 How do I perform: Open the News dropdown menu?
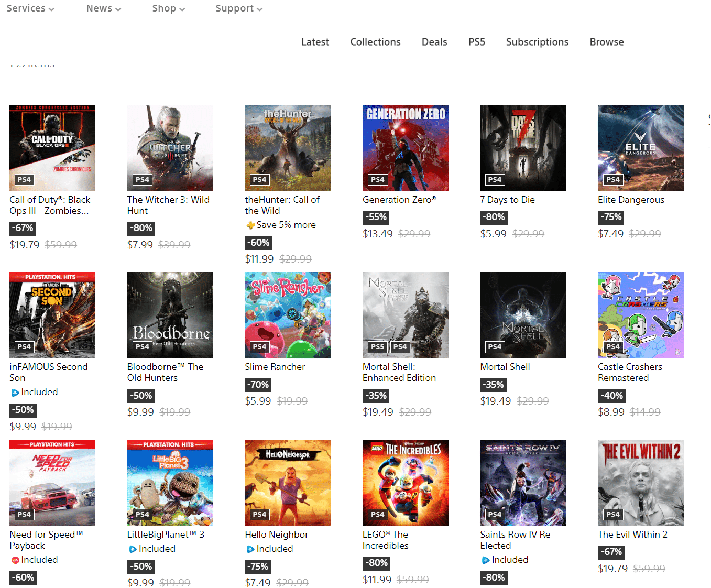tap(103, 8)
